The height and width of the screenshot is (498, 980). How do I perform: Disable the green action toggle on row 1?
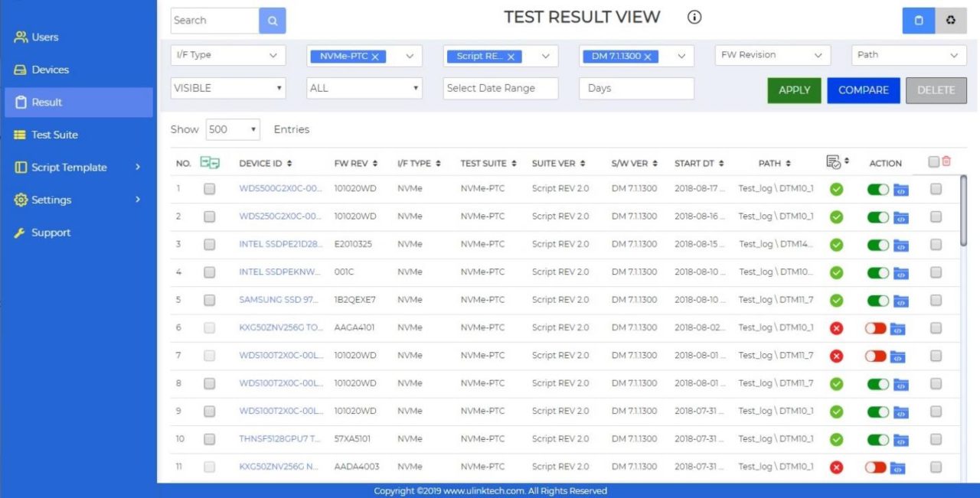877,188
